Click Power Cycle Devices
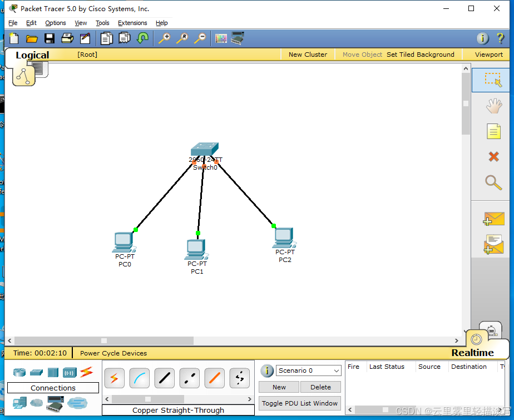The height and width of the screenshot is (420, 514). click(113, 353)
